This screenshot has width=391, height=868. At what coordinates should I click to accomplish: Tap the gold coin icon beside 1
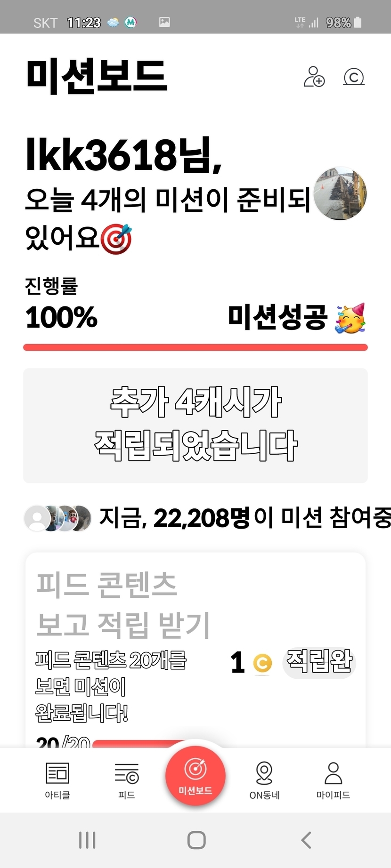[262, 664]
